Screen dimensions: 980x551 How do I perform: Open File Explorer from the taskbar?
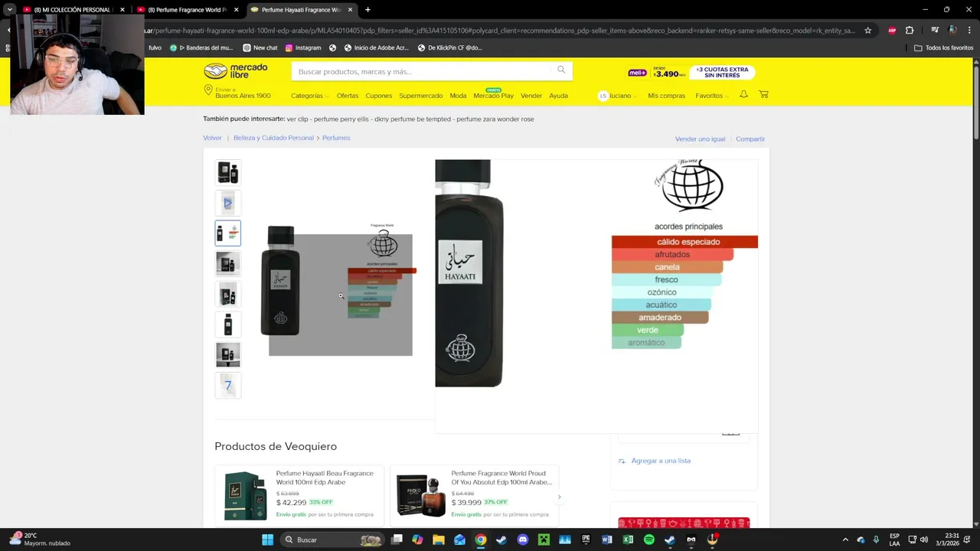[x=439, y=540]
